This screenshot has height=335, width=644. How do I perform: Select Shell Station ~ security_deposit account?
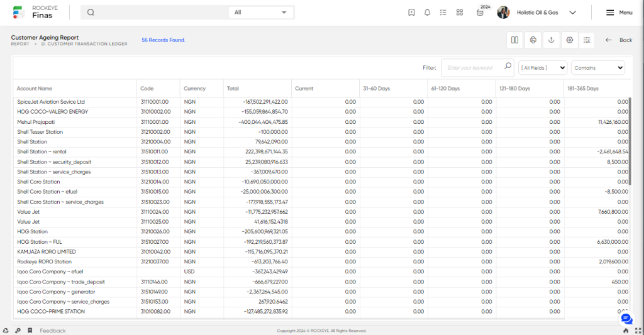pyautogui.click(x=54, y=162)
